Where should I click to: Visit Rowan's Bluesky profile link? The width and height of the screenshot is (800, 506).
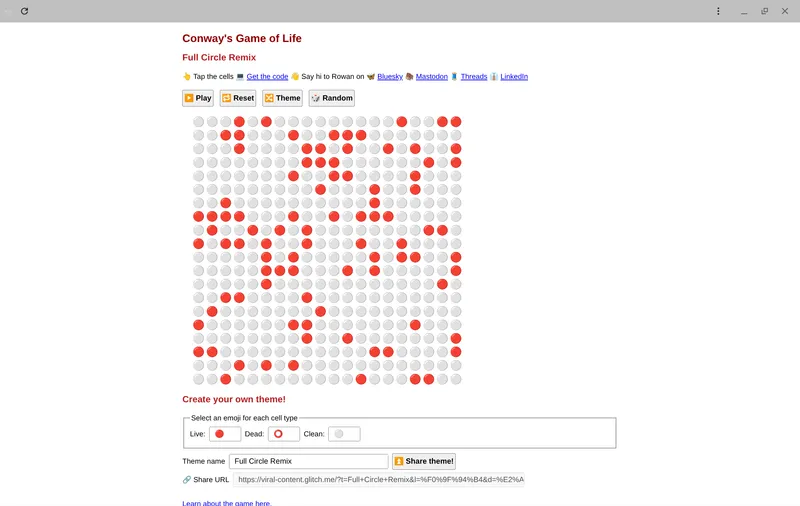[x=390, y=76]
